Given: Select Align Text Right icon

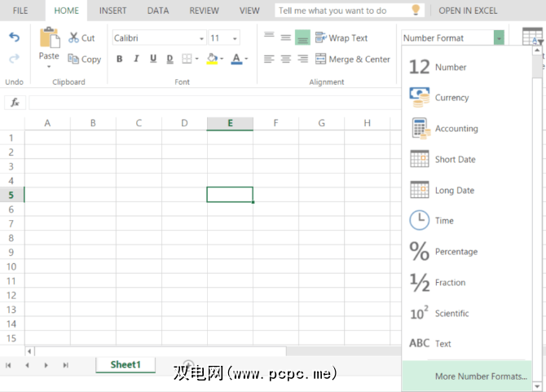Looking at the screenshot, I should tap(302, 59).
